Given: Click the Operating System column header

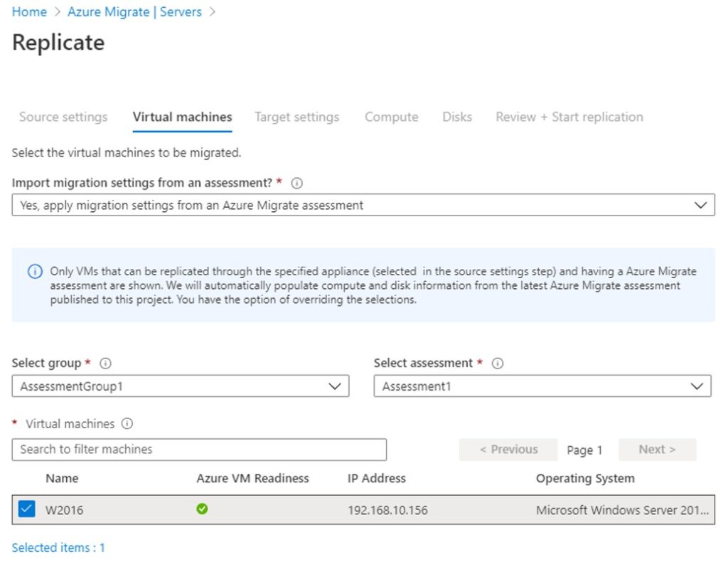Looking at the screenshot, I should [x=585, y=478].
